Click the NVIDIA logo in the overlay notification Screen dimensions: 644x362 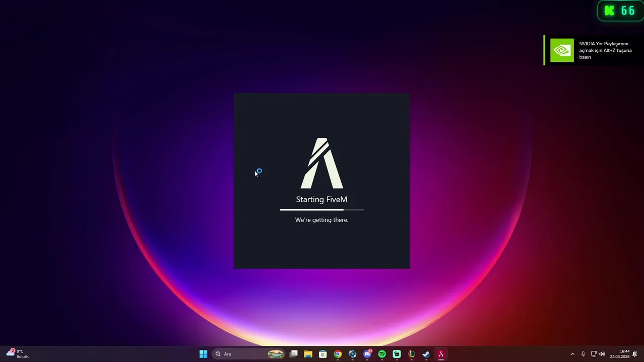pos(562,50)
